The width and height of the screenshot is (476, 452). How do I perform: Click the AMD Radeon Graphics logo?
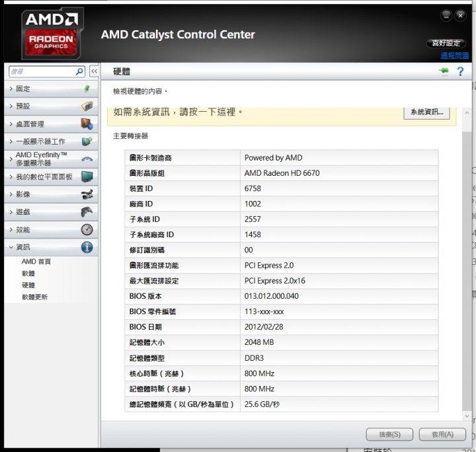coord(52,33)
